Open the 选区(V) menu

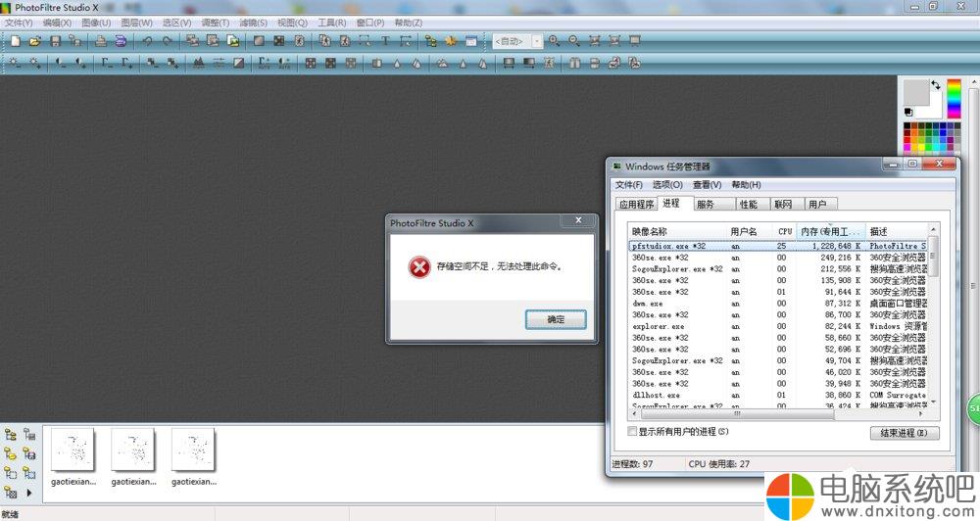click(176, 23)
